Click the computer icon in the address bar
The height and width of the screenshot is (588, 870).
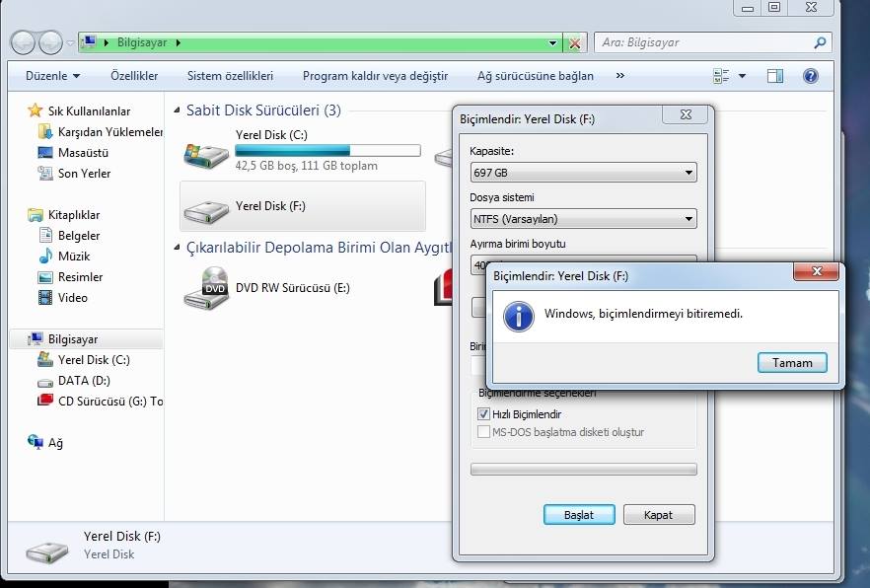click(x=89, y=42)
